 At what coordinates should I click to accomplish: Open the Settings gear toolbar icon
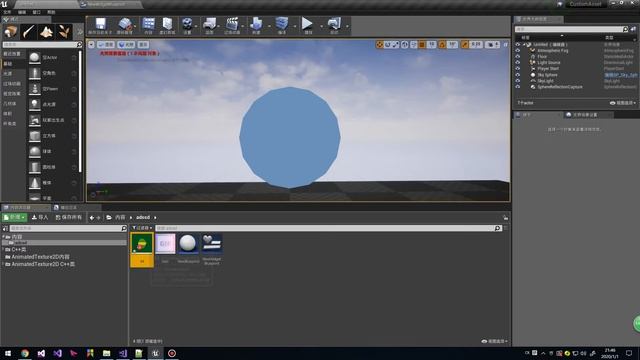[187, 25]
